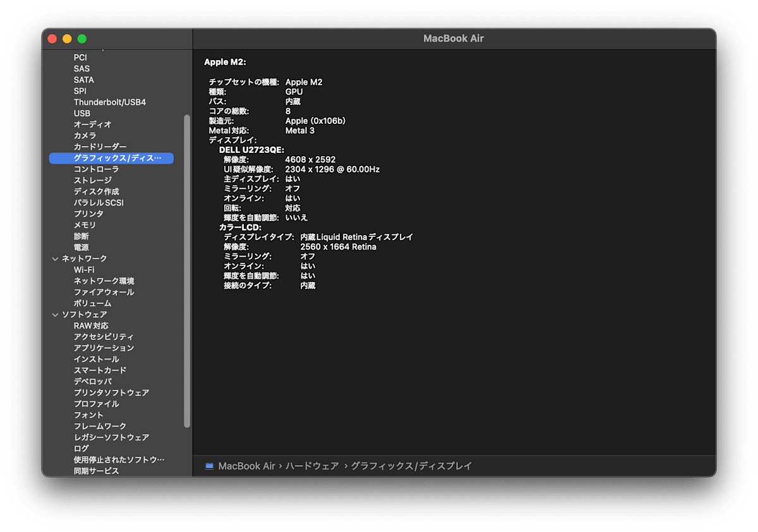
Task: Click グラフィックス/ディスプレイ in the path bar
Action: click(411, 466)
